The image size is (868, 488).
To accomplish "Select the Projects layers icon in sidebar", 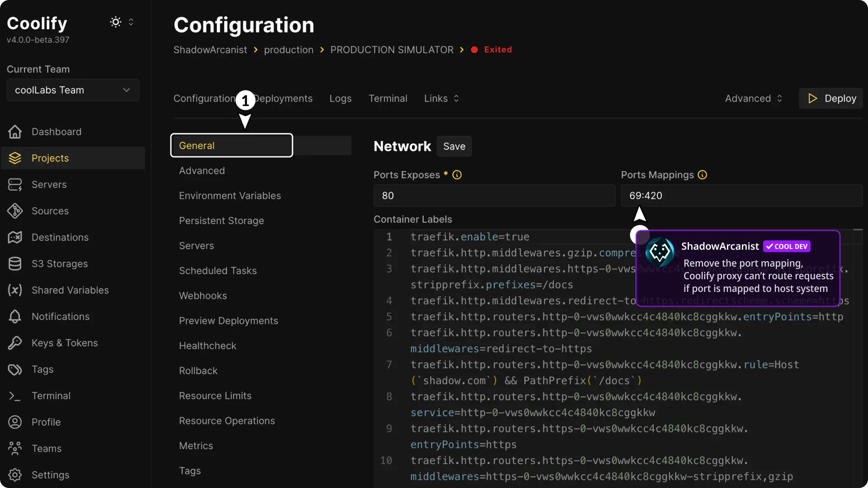I will coord(16,158).
